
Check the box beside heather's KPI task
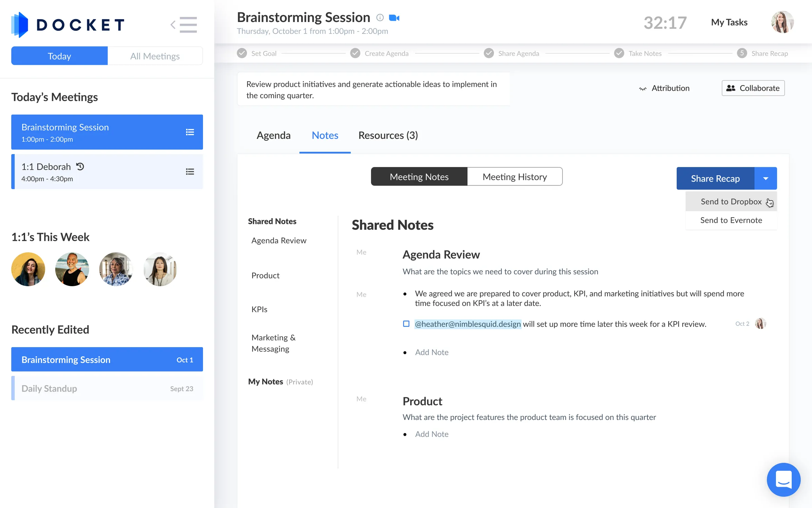pyautogui.click(x=406, y=324)
